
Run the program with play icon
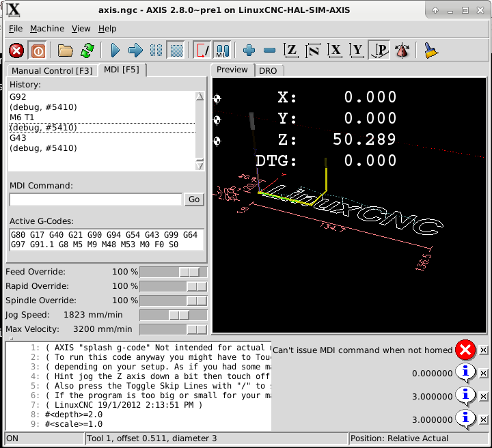pyautogui.click(x=115, y=50)
